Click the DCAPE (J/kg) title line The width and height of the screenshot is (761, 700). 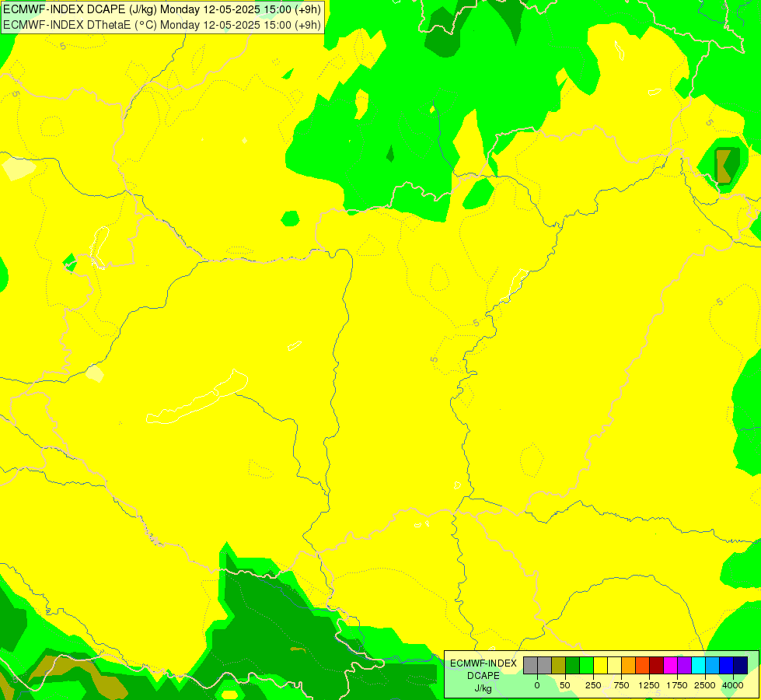click(x=162, y=9)
